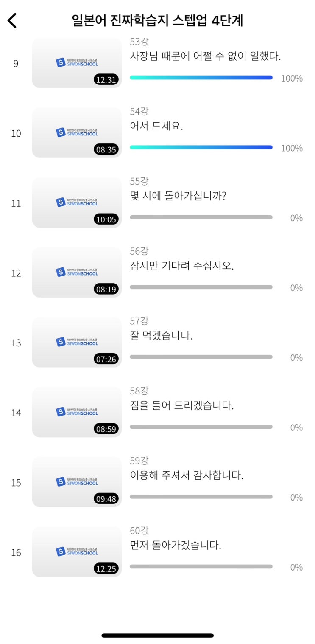
Task: Select lesson title 잠시만 기다려 주십시오
Action: 182,266
